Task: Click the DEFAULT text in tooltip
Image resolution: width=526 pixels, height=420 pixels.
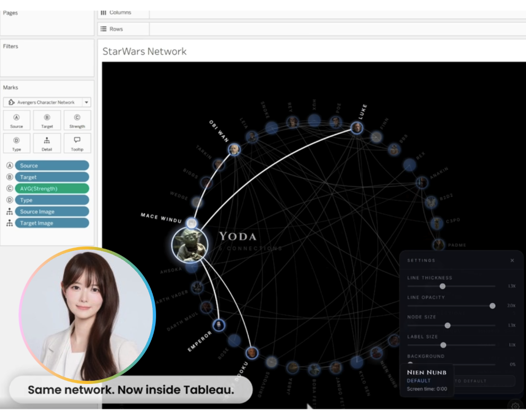Action: coord(419,381)
